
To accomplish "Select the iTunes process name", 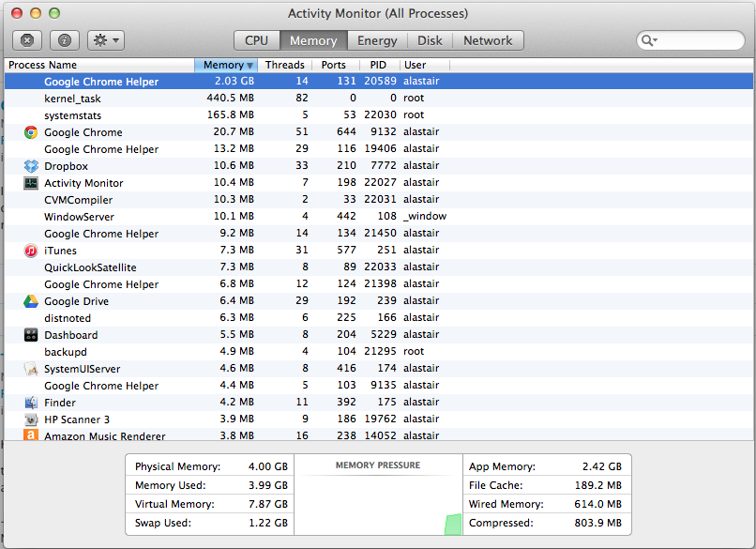I will pos(60,251).
